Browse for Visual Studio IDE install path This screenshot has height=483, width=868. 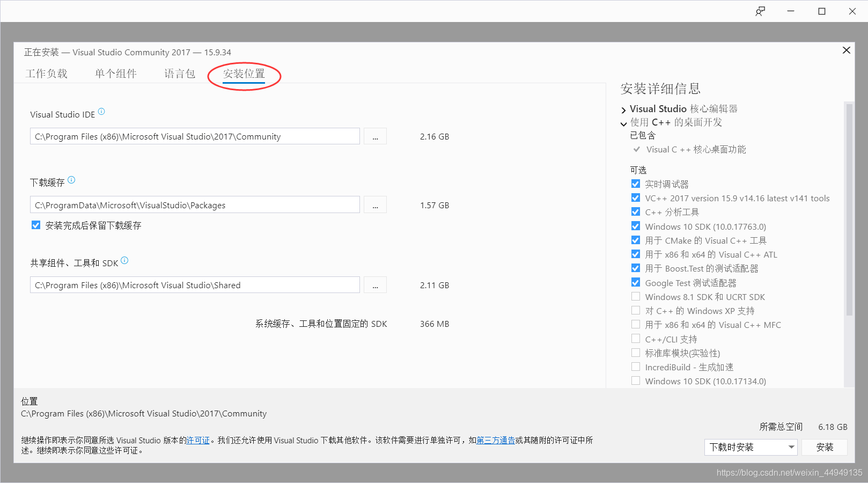(376, 136)
